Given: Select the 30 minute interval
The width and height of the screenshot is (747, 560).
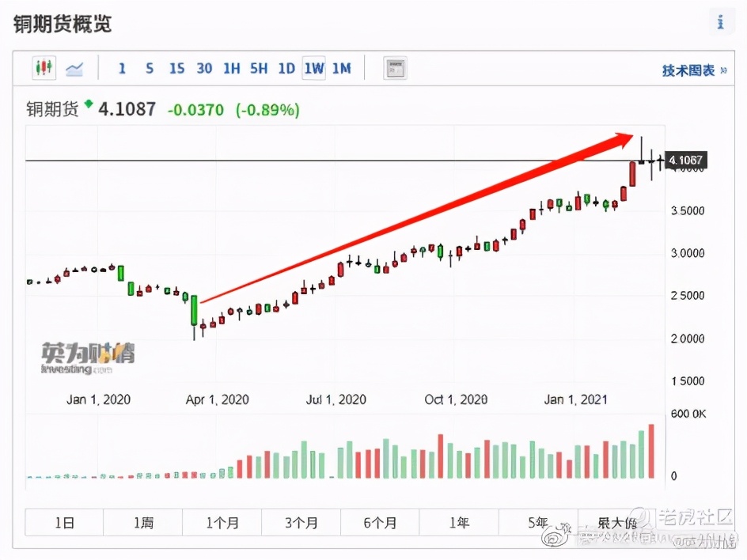Looking at the screenshot, I should [204, 69].
